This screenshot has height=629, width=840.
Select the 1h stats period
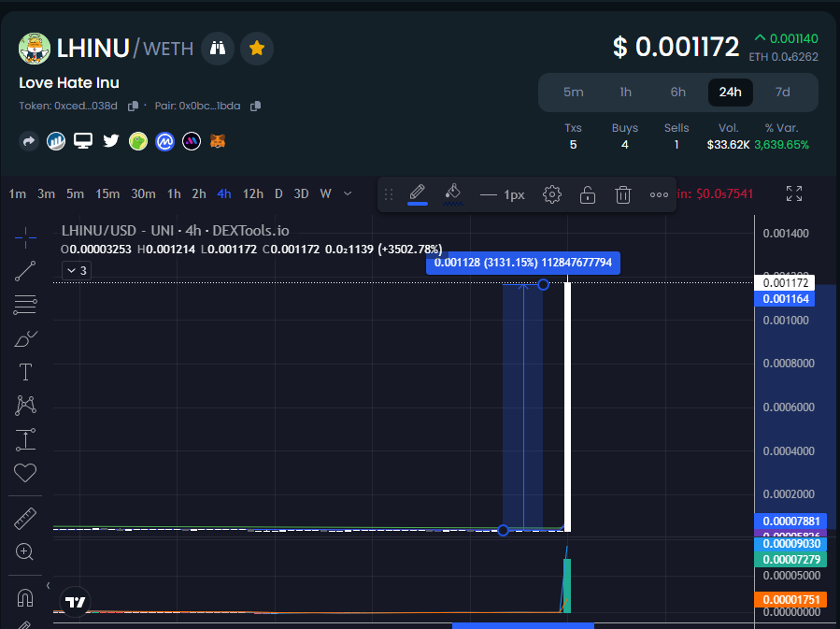pos(626,93)
